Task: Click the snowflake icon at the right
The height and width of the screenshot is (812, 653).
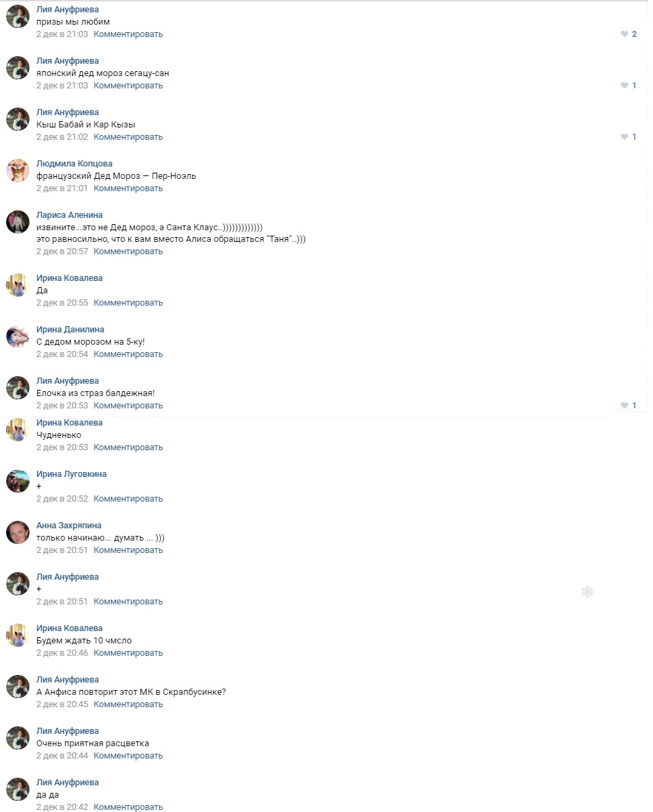Action: (587, 591)
